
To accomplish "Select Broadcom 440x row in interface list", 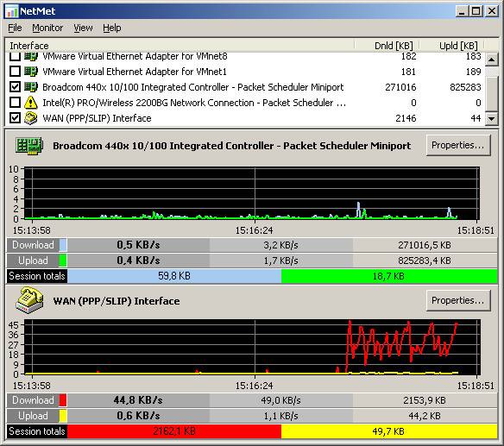I will pos(192,87).
